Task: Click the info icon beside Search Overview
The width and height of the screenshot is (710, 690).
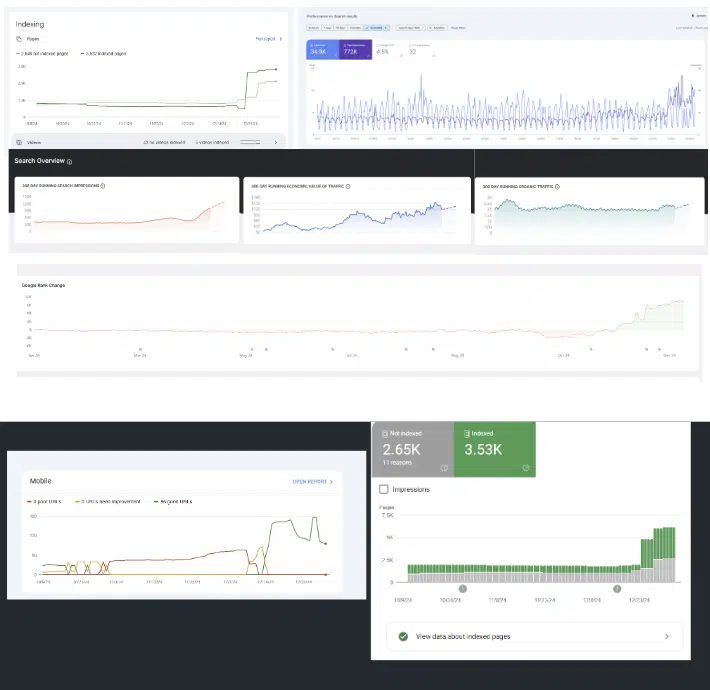Action: point(69,161)
